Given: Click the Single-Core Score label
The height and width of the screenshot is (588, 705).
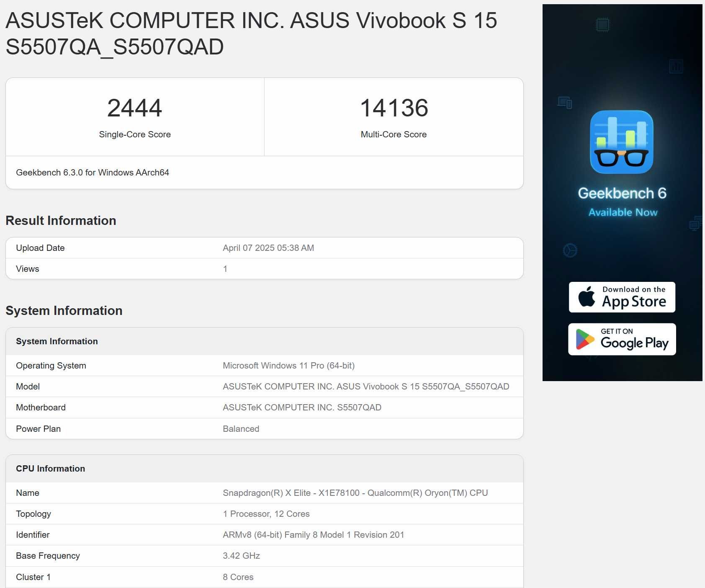Looking at the screenshot, I should click(135, 134).
